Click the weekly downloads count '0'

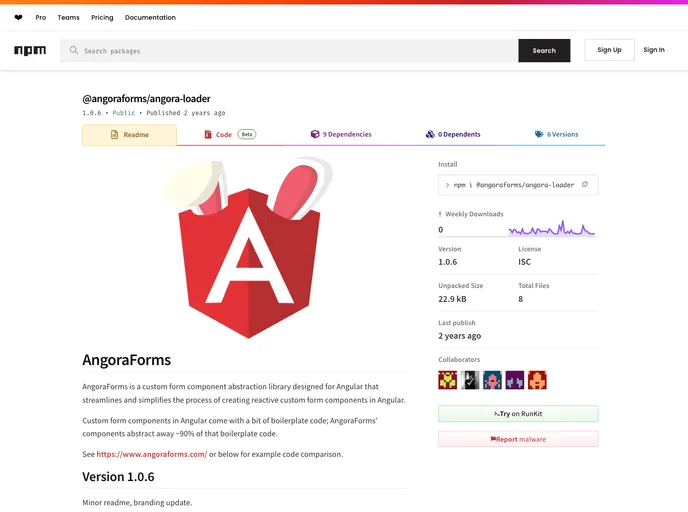point(441,229)
